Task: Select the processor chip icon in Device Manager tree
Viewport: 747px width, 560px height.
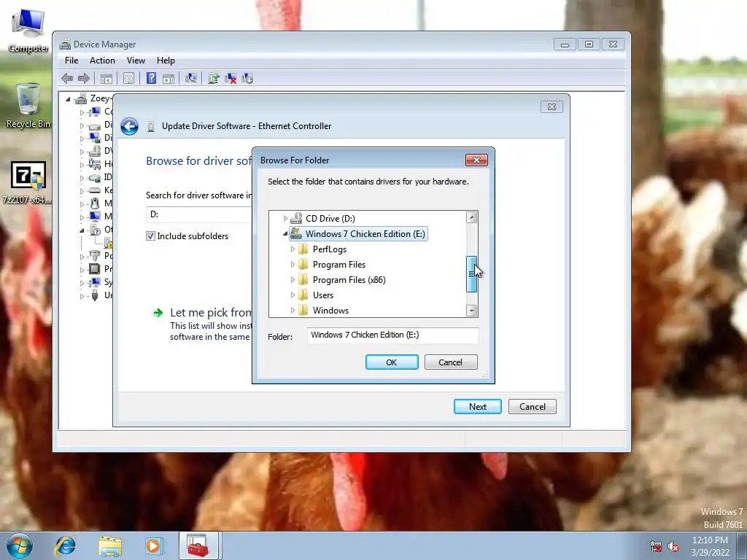Action: coord(95,269)
